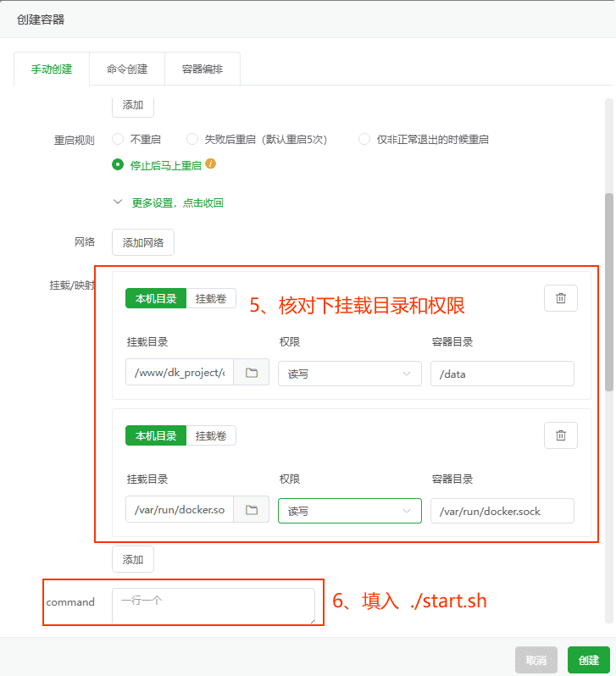Switch to 容器编排 tab

(x=203, y=69)
